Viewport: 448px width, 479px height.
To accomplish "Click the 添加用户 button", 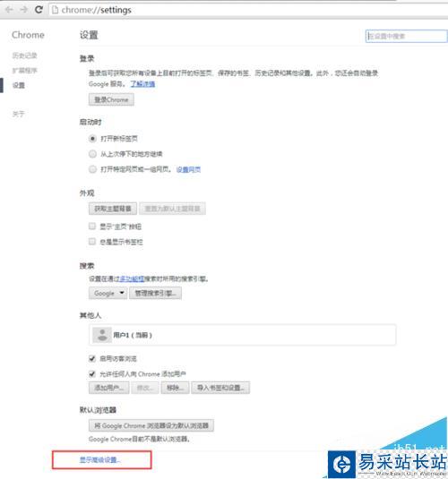I will click(109, 388).
